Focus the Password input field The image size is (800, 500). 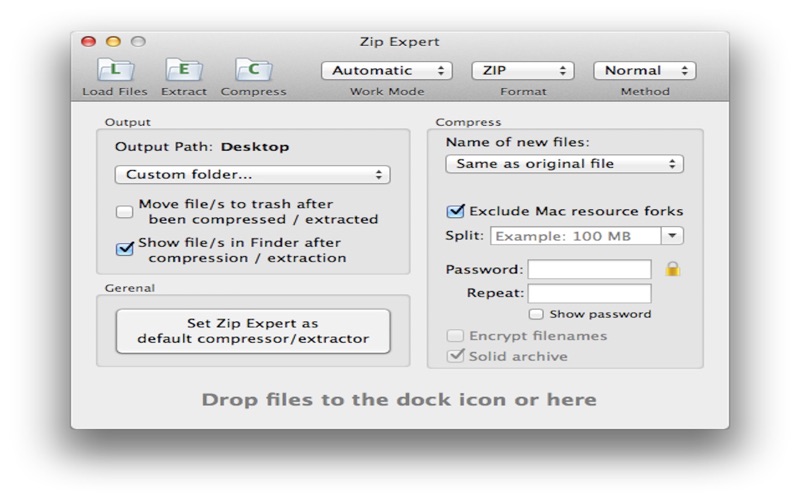coord(589,269)
